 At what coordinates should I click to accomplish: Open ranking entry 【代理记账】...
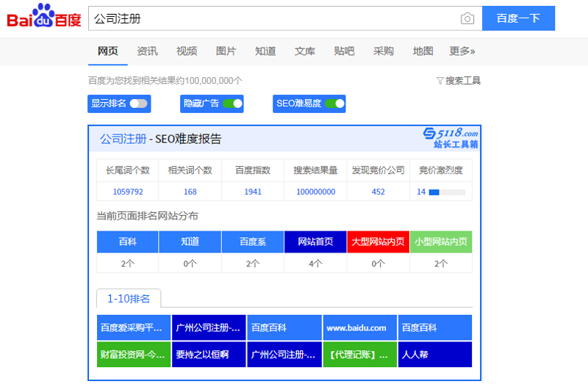[x=360, y=355]
